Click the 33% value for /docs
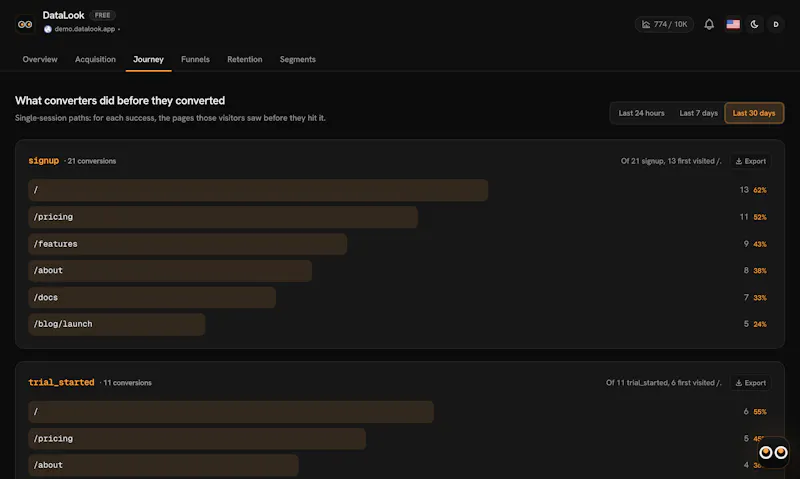800x479 pixels. [760, 298]
